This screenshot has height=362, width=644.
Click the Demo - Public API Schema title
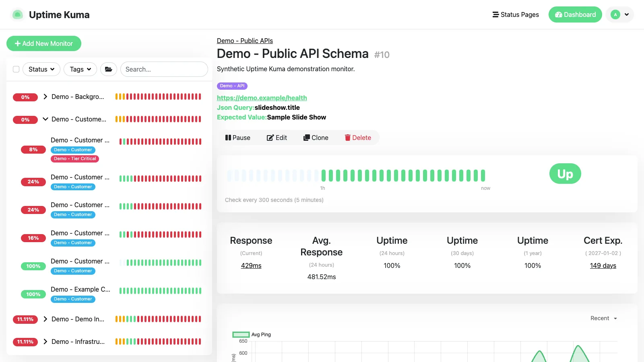click(293, 53)
